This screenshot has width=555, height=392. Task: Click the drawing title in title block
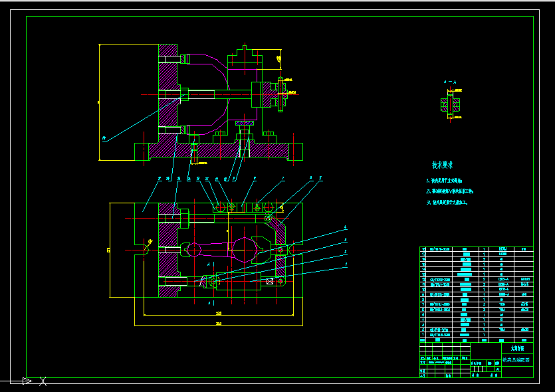(x=516, y=360)
